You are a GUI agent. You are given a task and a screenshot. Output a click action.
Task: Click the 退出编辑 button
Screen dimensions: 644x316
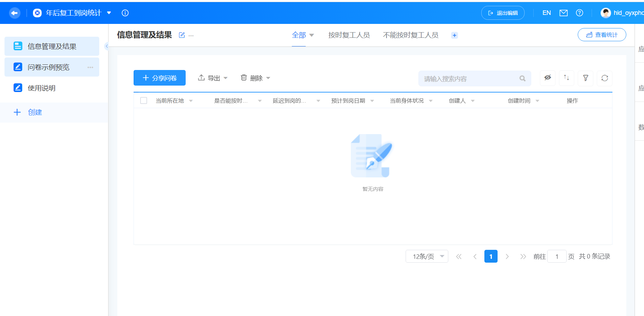point(503,13)
